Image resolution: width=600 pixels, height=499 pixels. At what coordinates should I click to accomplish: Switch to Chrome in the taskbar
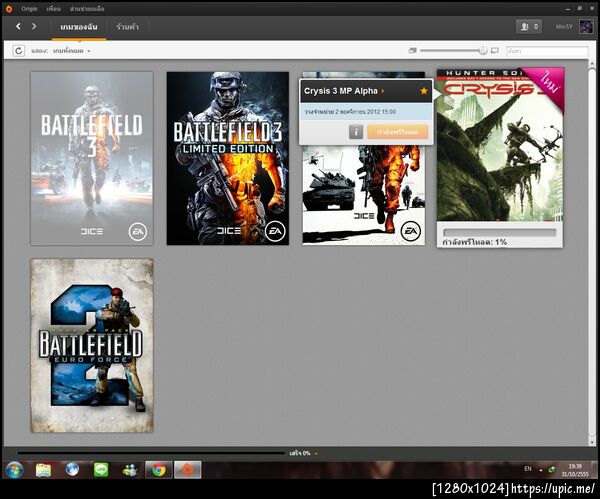[158, 470]
